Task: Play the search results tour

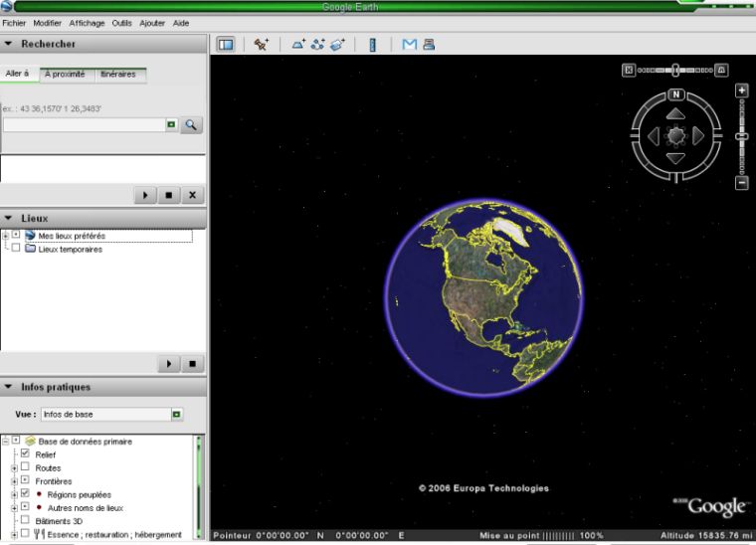Action: [x=145, y=195]
